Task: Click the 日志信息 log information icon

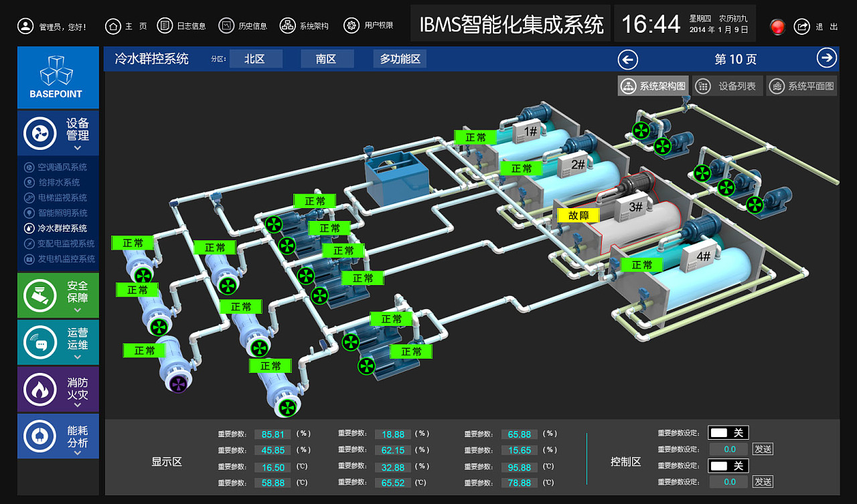Action: tap(165, 25)
